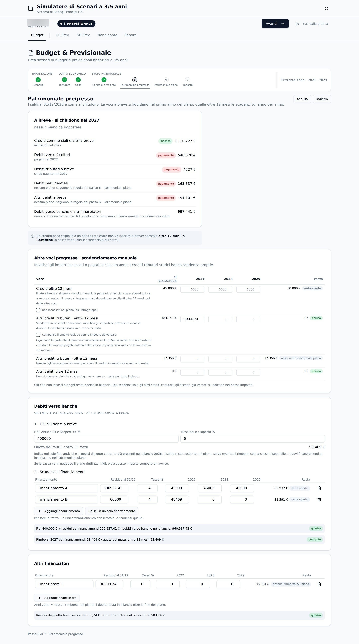
Task: Click Aggiungi finanziatore button
Action: tap(57, 598)
